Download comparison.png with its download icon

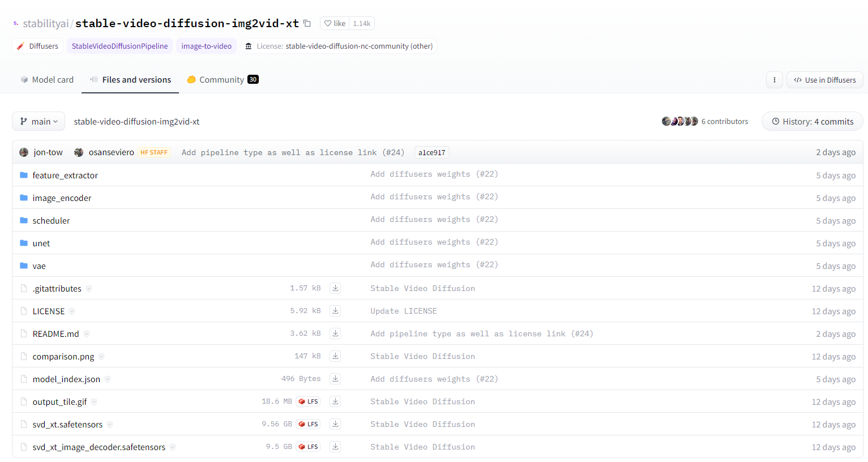[335, 356]
